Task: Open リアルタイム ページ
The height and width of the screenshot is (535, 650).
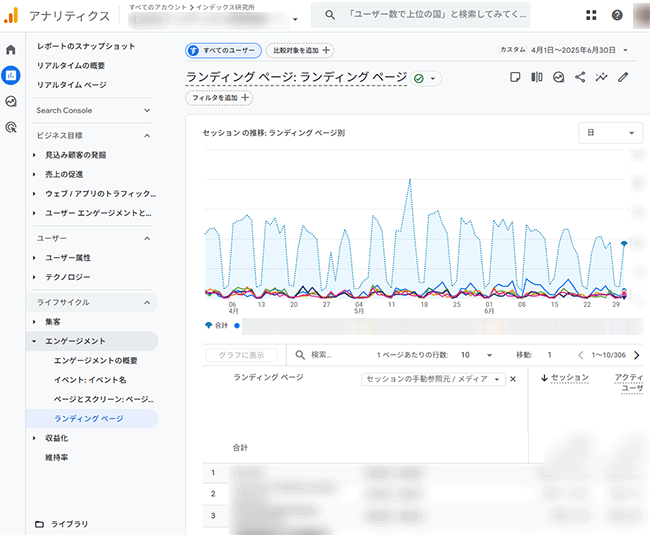Action: [71, 85]
